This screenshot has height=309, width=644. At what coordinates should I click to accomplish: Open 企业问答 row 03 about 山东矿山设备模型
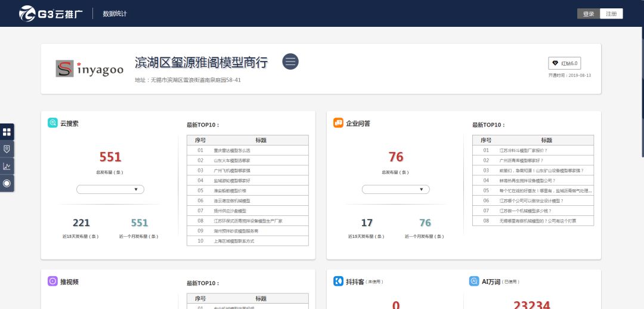(533, 171)
